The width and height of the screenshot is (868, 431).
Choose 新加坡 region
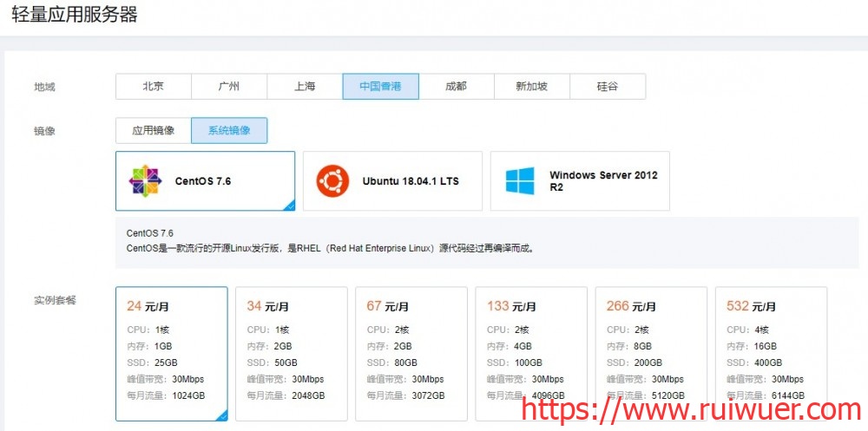tap(531, 87)
